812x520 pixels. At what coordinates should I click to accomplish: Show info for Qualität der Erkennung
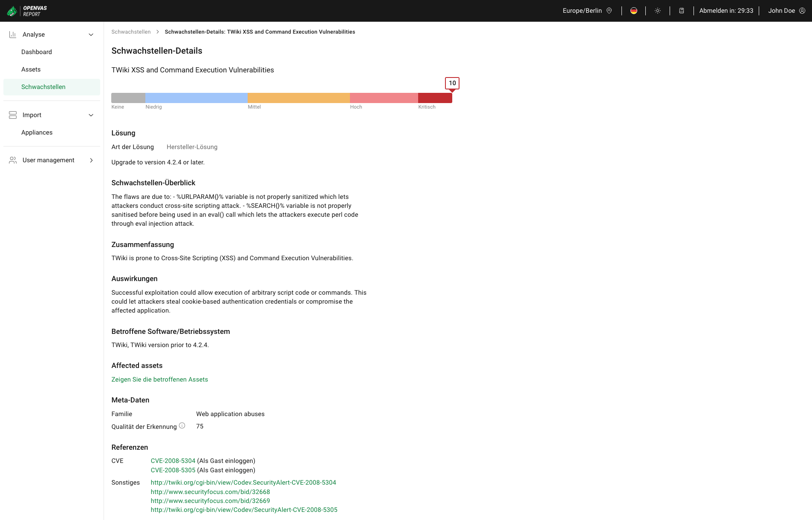[182, 425]
